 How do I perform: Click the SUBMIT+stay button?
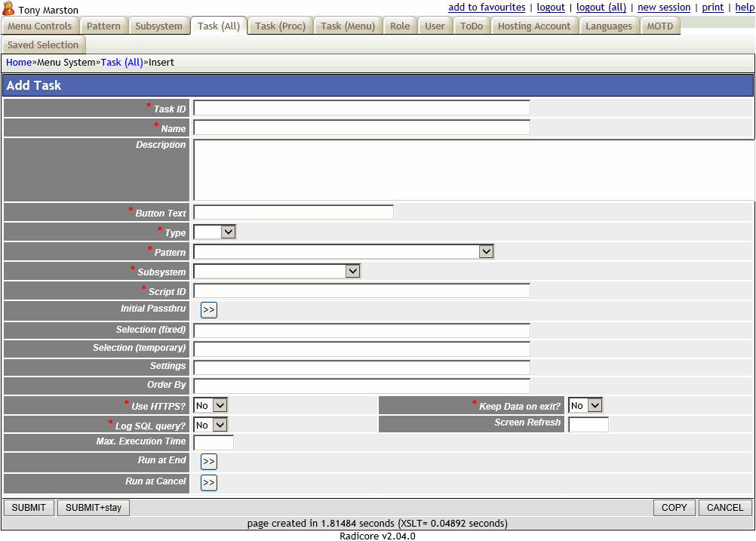point(94,508)
